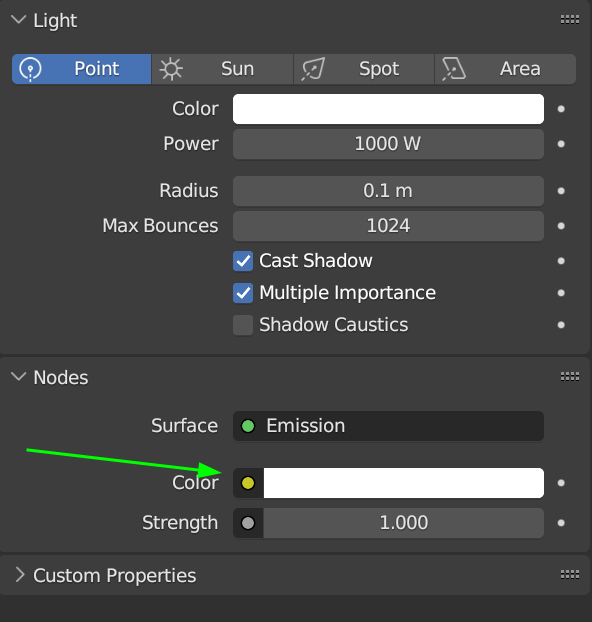Select the Point light type
Screen dimensions: 592x622
82,69
